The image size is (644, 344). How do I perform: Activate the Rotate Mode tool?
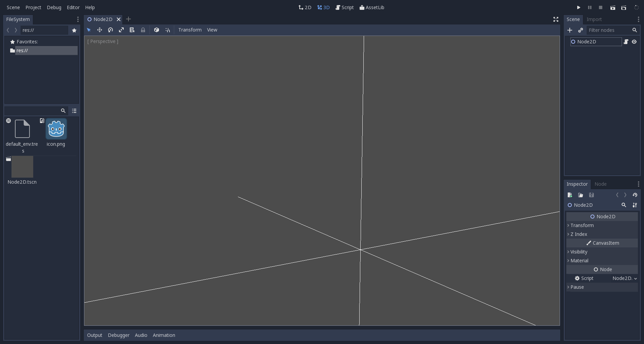coord(110,30)
